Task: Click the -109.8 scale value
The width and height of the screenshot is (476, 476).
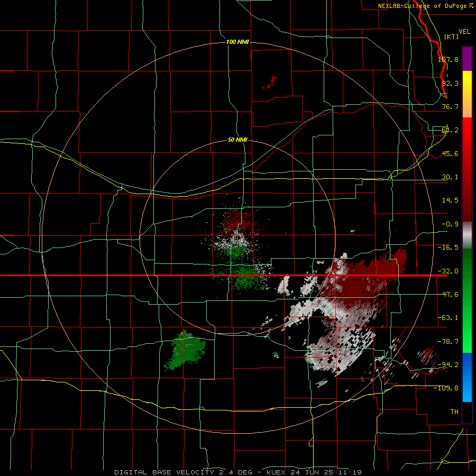Action: coord(446,388)
